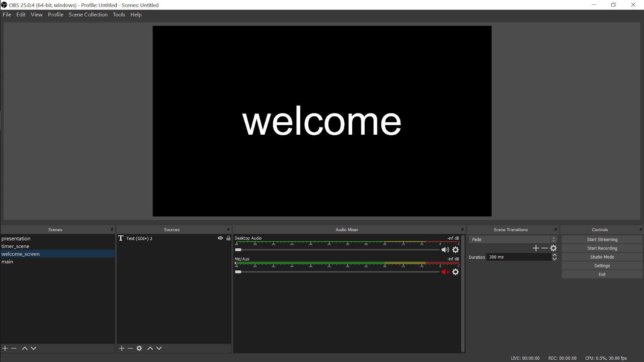Open the Tools menu
This screenshot has width=644, height=362.
tap(118, 14)
